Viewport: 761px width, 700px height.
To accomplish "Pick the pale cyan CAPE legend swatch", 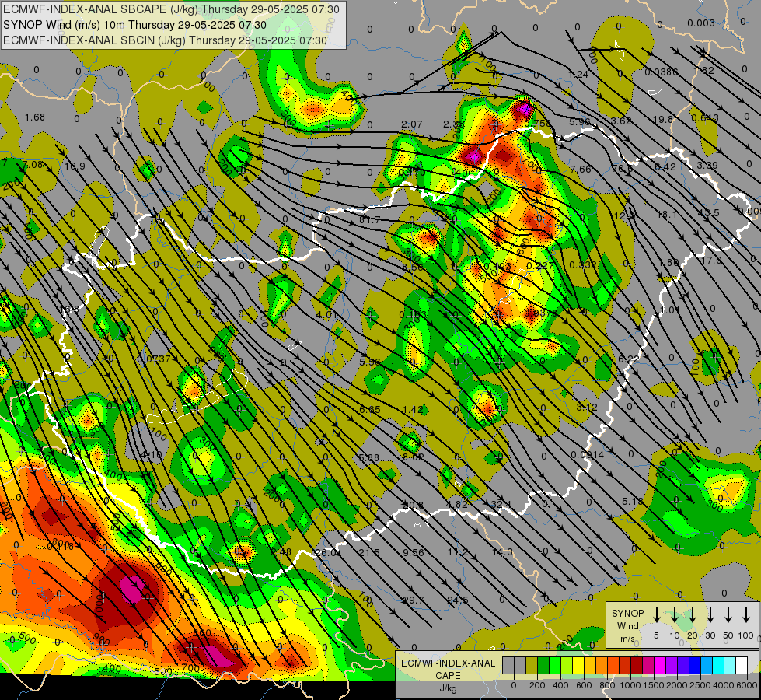I will pos(729,666).
